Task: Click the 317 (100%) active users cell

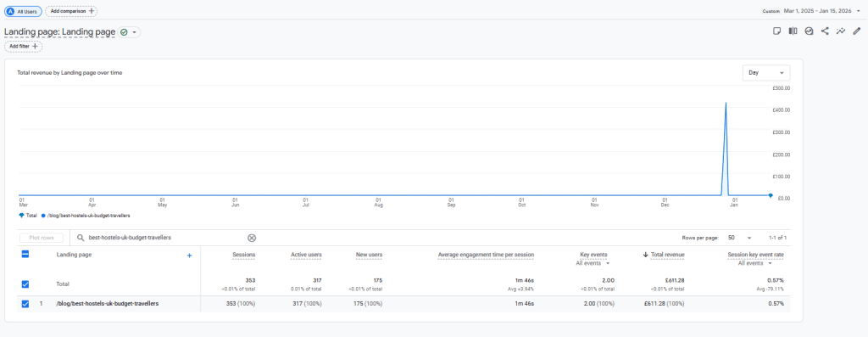Action: tap(306, 304)
